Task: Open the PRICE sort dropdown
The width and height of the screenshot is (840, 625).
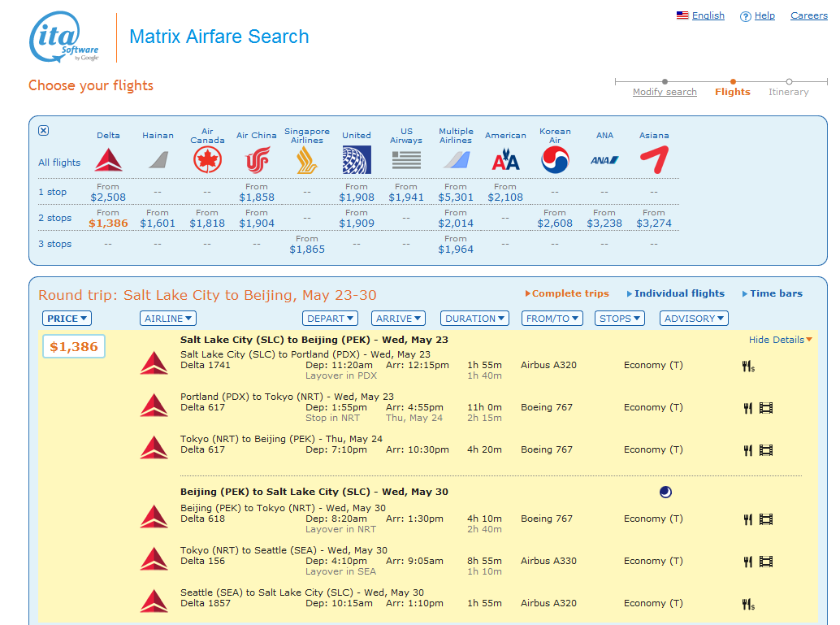Action: pyautogui.click(x=67, y=319)
